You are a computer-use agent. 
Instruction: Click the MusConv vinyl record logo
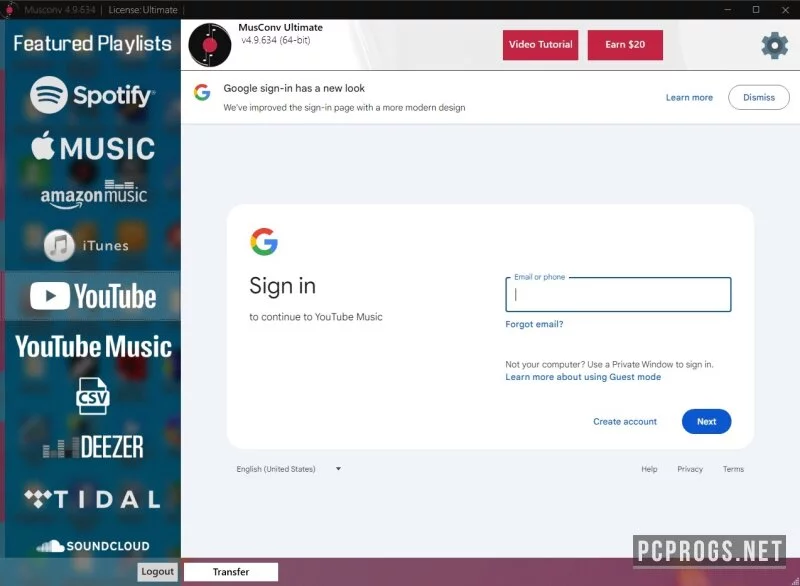point(210,45)
